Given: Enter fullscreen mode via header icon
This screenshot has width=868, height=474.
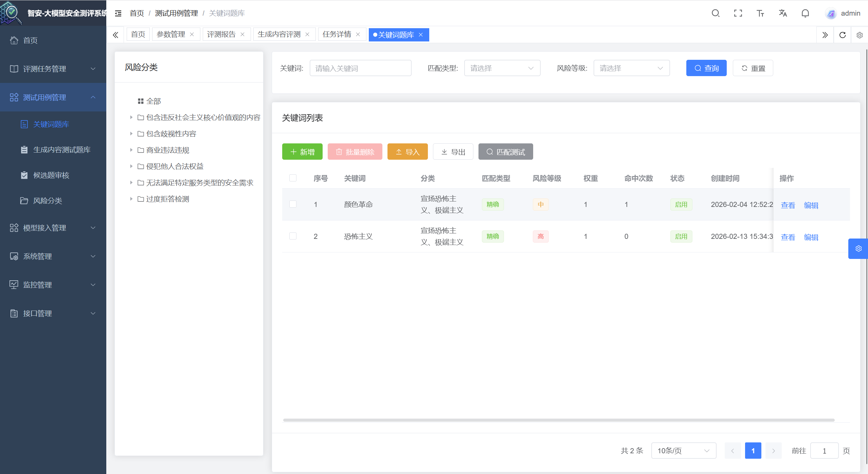Looking at the screenshot, I should coord(738,13).
